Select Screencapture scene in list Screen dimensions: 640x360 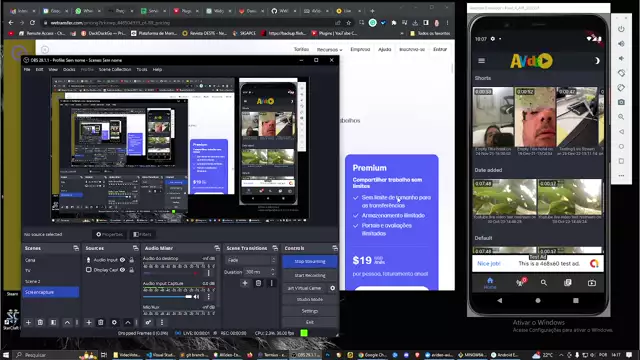point(51,292)
